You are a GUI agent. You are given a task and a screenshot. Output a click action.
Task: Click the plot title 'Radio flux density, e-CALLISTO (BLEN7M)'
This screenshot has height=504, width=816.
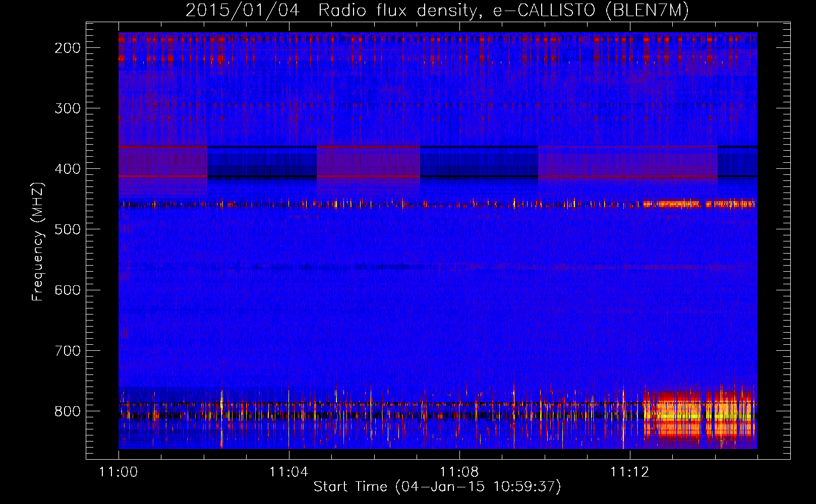pyautogui.click(x=503, y=11)
